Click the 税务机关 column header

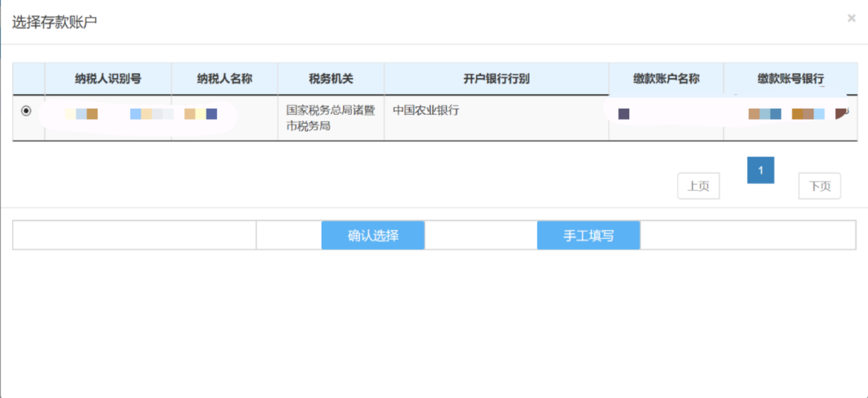[330, 79]
